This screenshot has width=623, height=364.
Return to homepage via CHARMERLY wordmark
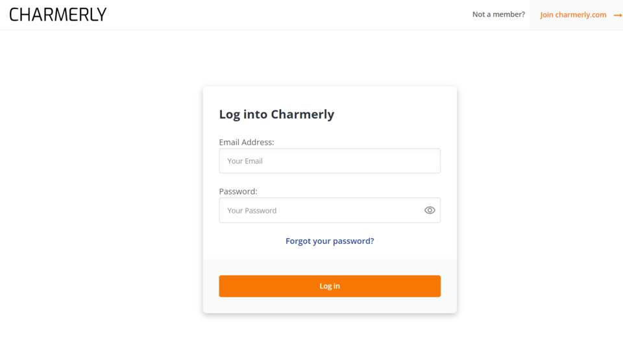pos(58,14)
